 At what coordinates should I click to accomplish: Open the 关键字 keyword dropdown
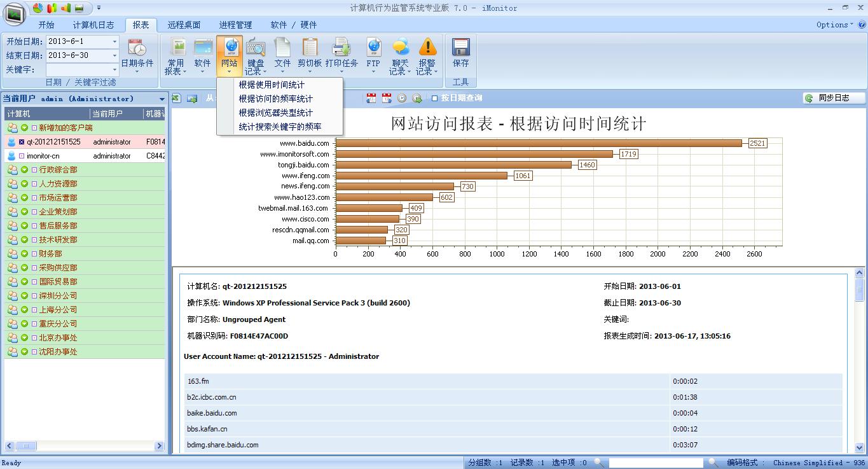[x=114, y=69]
